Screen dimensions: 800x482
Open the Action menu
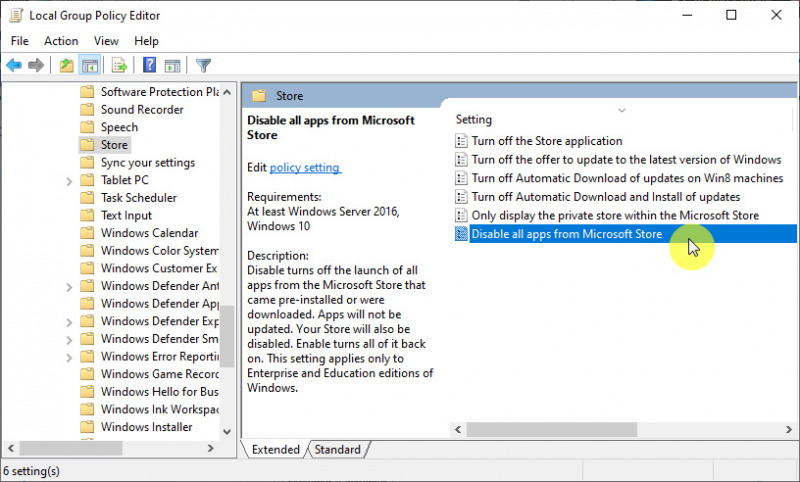[x=61, y=41]
